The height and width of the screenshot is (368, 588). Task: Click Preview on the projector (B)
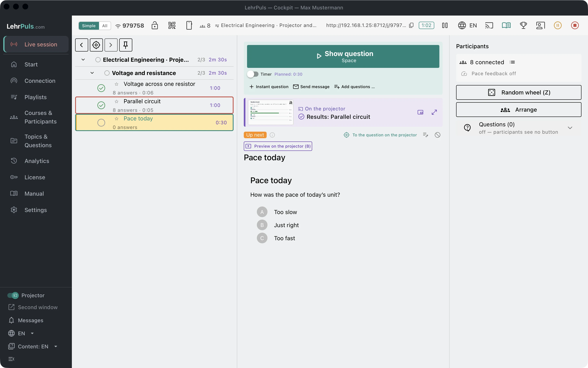click(278, 146)
